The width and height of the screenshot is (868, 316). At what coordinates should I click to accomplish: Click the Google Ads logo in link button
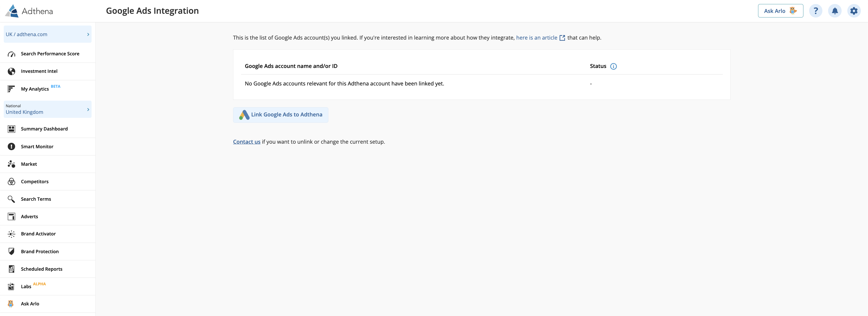click(244, 115)
